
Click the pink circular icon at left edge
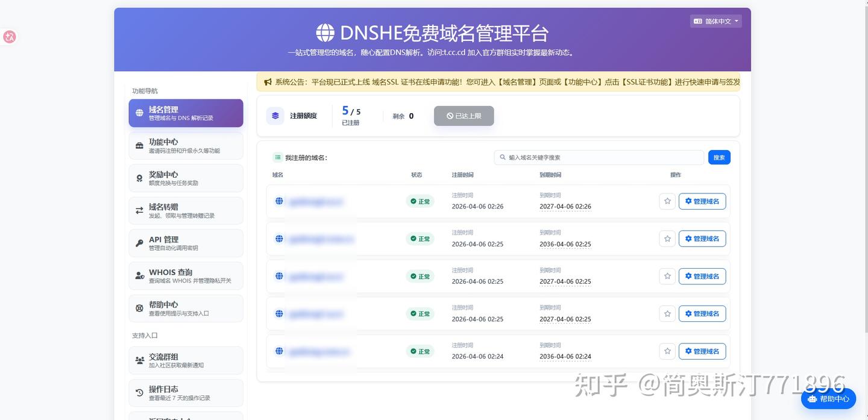tap(9, 37)
